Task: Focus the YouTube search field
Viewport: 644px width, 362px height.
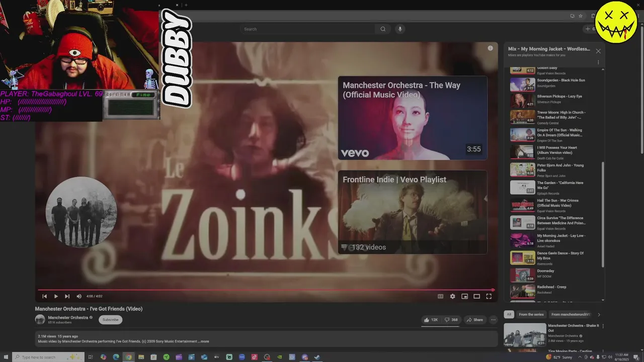Action: (x=308, y=29)
